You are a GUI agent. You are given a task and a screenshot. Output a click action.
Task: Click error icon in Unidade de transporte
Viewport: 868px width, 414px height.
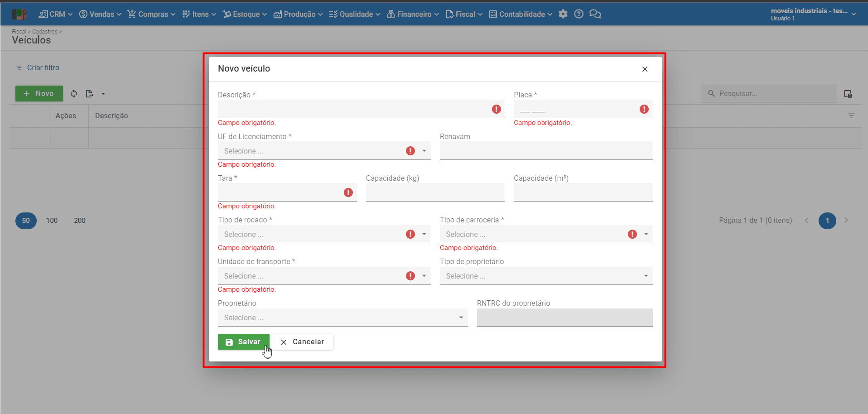(410, 276)
